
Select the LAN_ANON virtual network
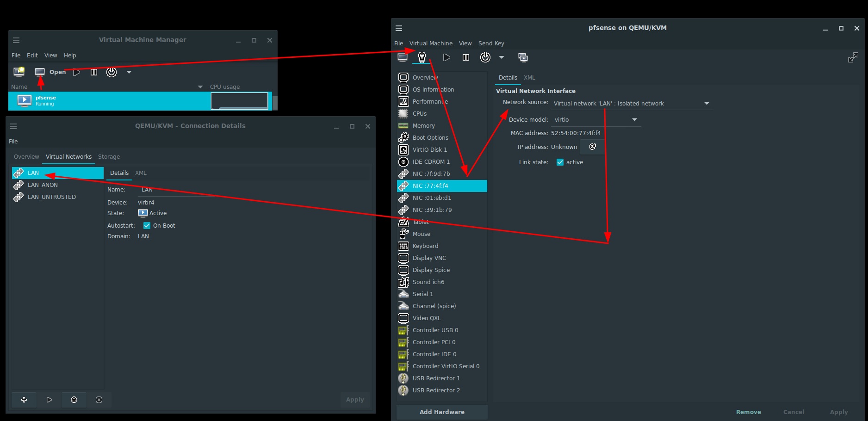(x=58, y=185)
